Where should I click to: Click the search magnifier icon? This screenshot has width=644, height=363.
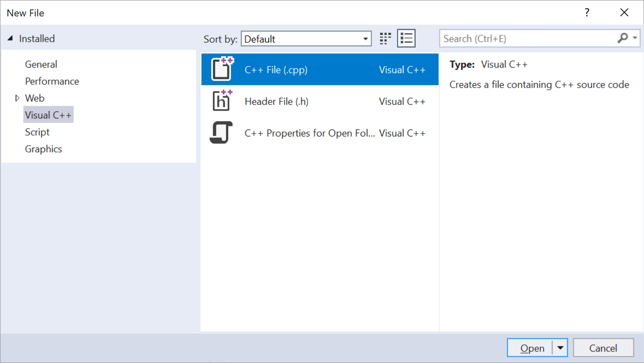tap(622, 38)
